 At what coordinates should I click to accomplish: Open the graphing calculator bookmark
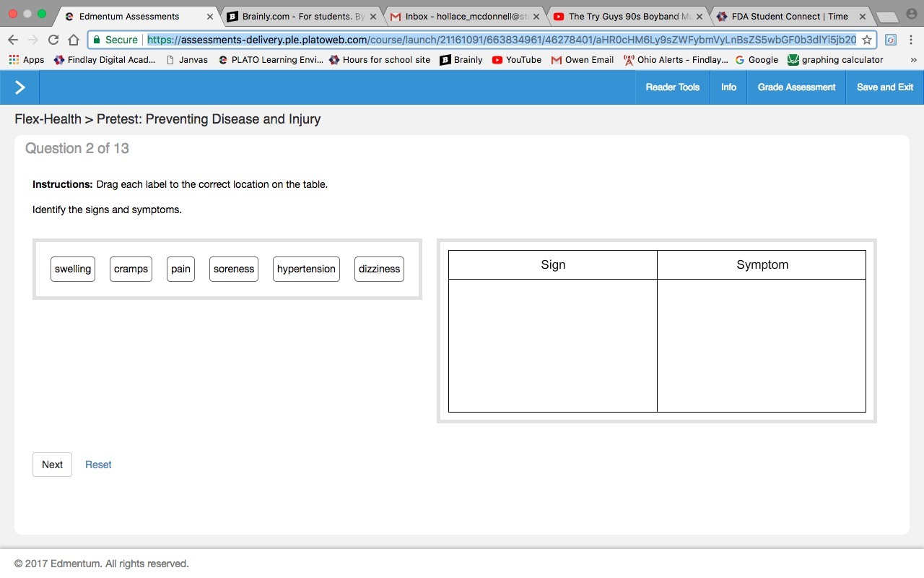coord(835,60)
